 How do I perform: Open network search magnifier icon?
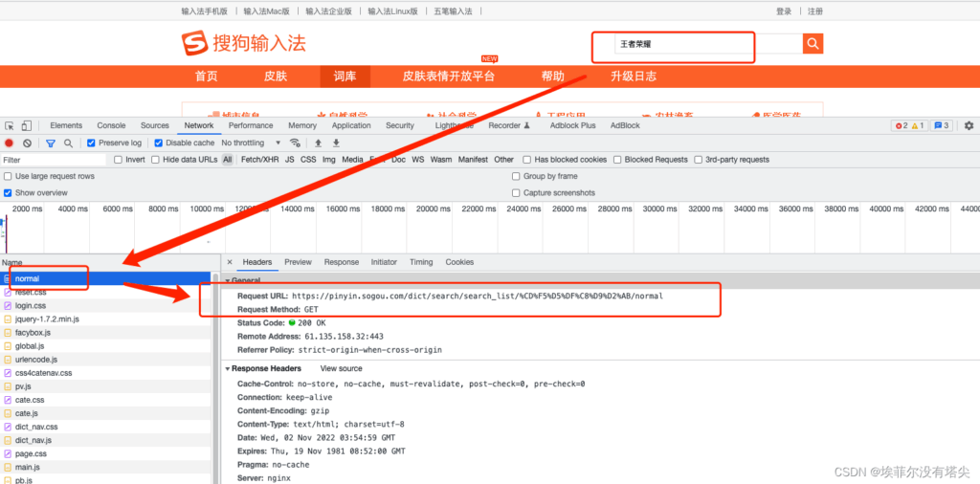pos(68,143)
